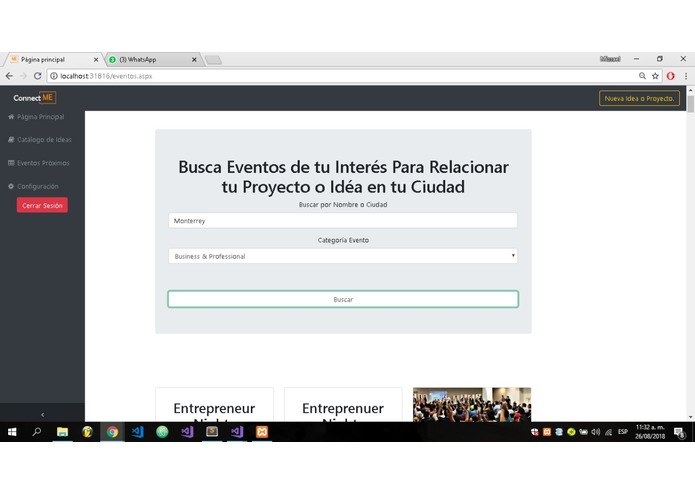Viewport: 695px width, 494px height.
Task: Open File Explorer from the taskbar
Action: [62, 432]
